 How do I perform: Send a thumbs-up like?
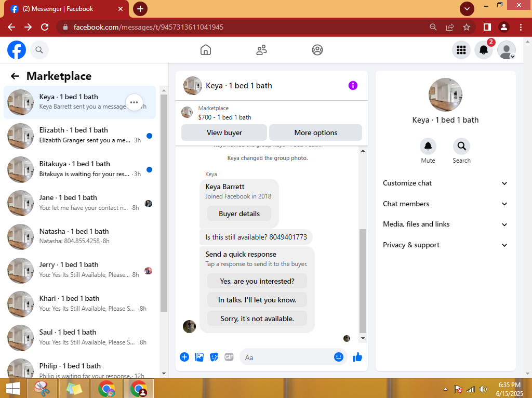click(x=357, y=357)
